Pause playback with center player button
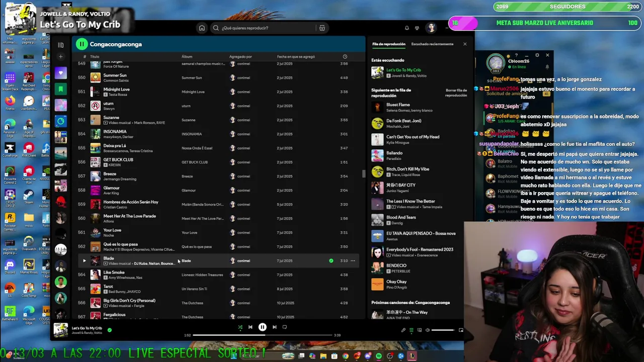644x362 pixels. (x=262, y=327)
